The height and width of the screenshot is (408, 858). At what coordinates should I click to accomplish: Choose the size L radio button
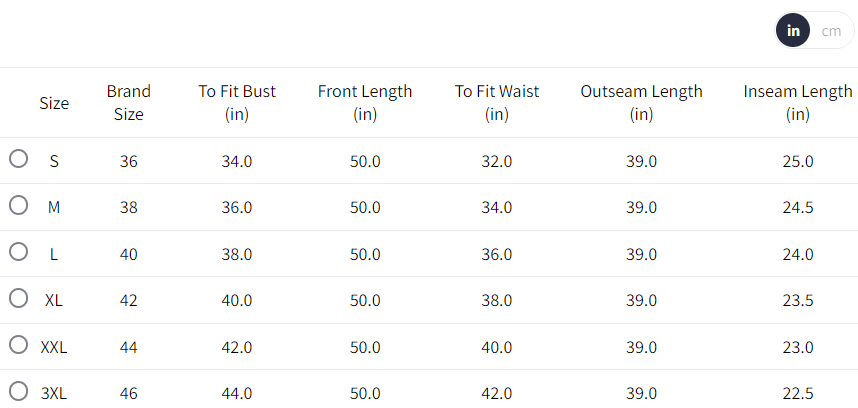point(18,251)
